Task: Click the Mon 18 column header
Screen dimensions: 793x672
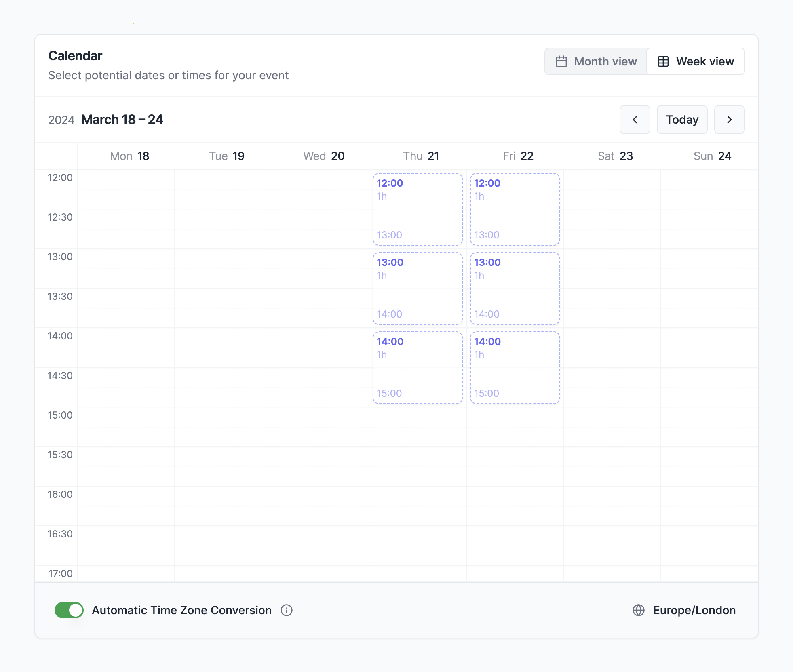Action: (129, 156)
